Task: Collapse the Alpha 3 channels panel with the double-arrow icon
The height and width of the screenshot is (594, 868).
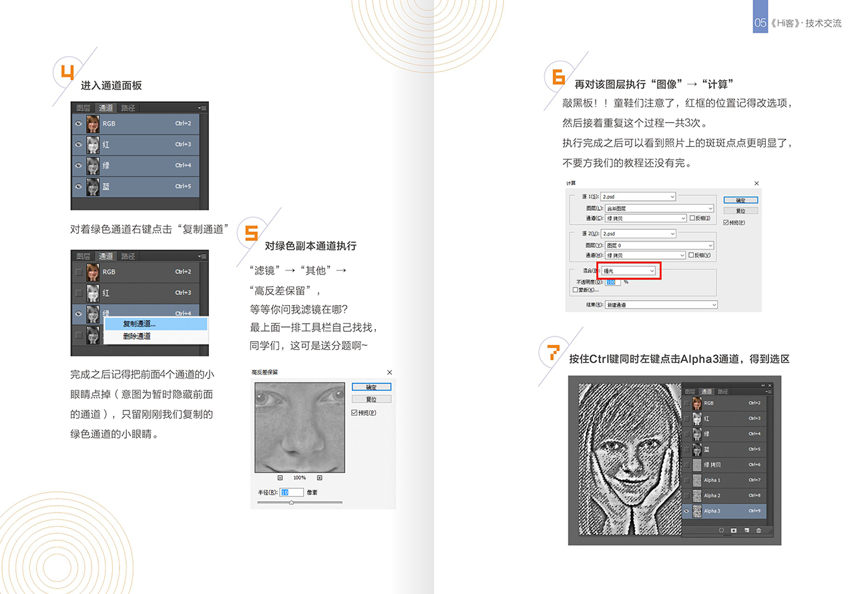Action: (763, 386)
